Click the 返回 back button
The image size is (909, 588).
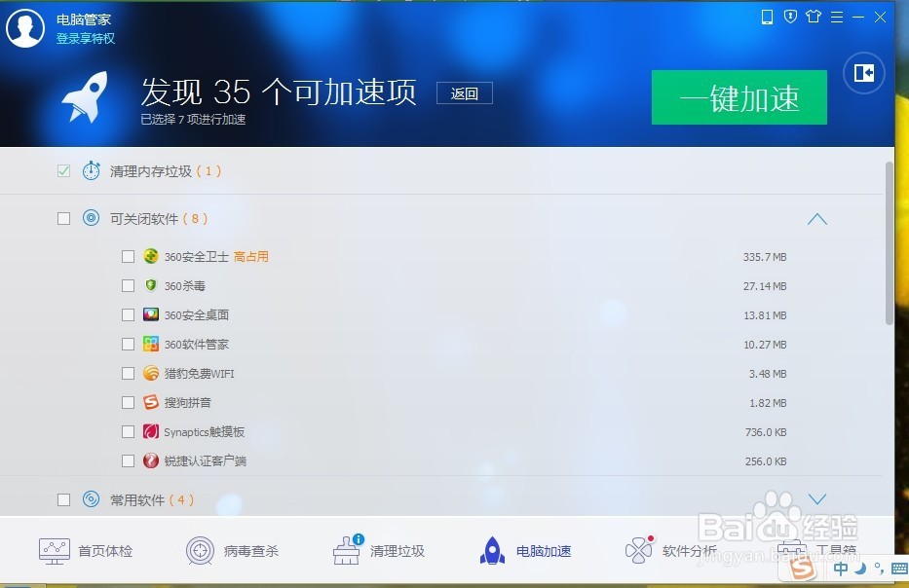(465, 92)
